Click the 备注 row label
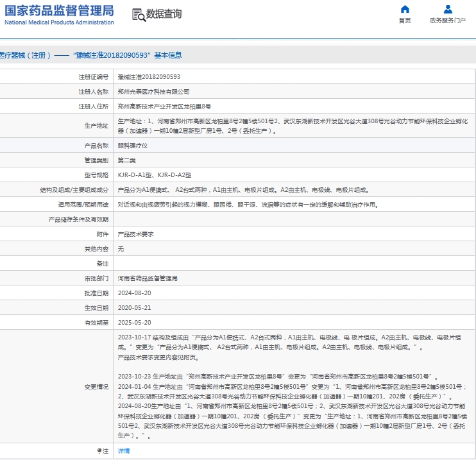This screenshot has width=476, height=460. click(x=102, y=264)
